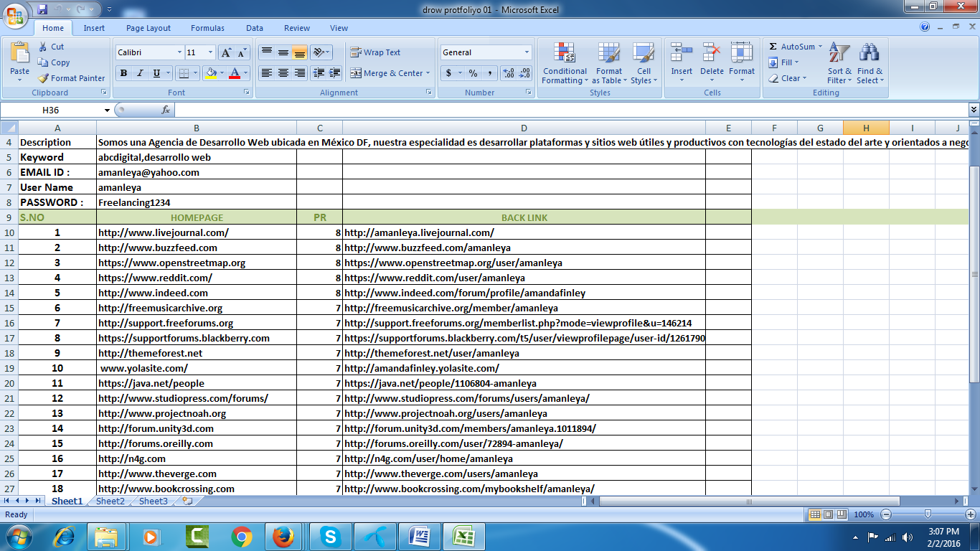This screenshot has height=551, width=980.
Task: Toggle Align Text Left
Action: pyautogui.click(x=266, y=73)
